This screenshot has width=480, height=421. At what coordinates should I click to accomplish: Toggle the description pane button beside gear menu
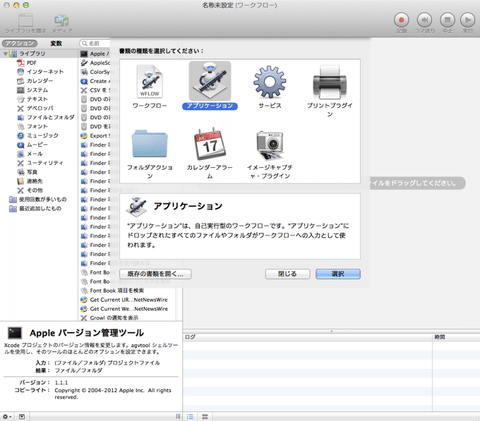pyautogui.click(x=22, y=416)
